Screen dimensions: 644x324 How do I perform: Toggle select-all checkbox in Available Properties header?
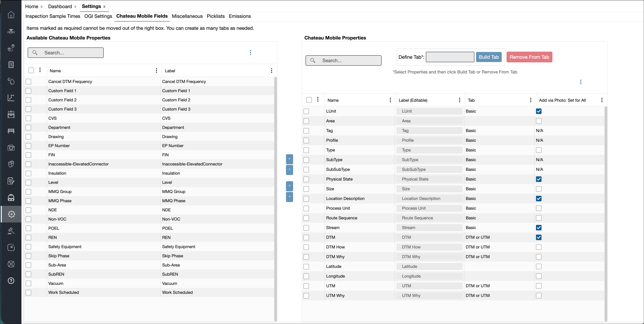click(x=31, y=71)
